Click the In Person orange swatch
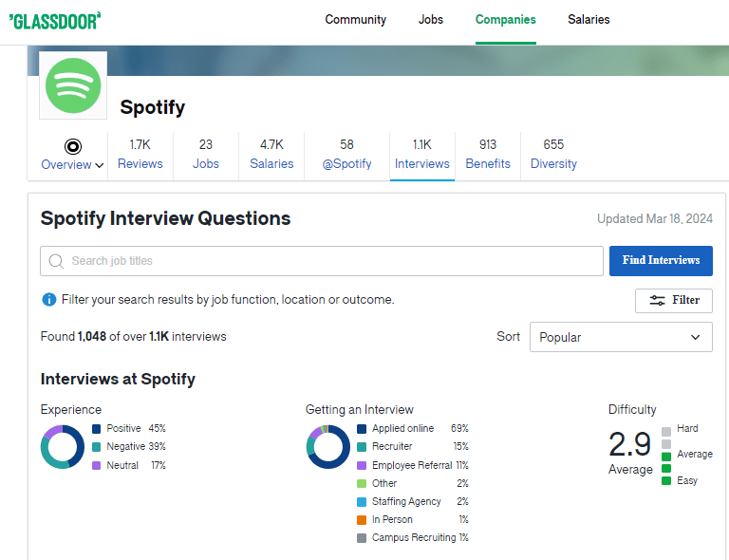Screen dimensions: 729x560 (x=362, y=519)
